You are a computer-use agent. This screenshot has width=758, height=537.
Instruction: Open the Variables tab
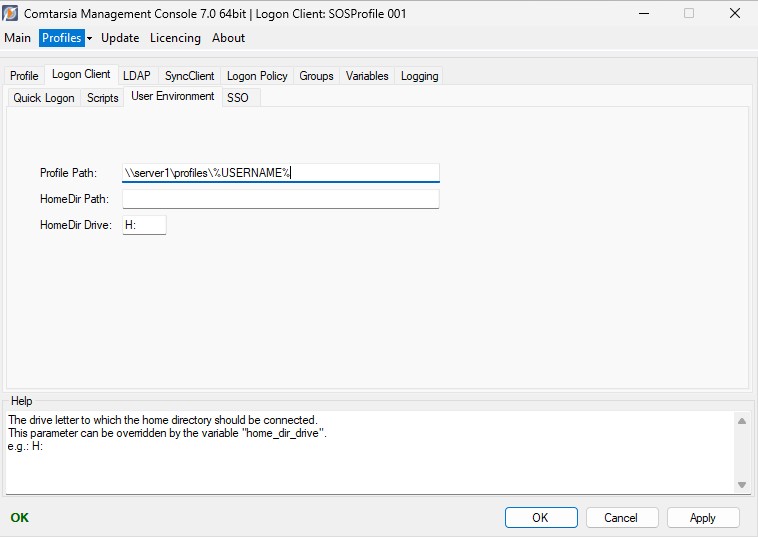coord(367,76)
